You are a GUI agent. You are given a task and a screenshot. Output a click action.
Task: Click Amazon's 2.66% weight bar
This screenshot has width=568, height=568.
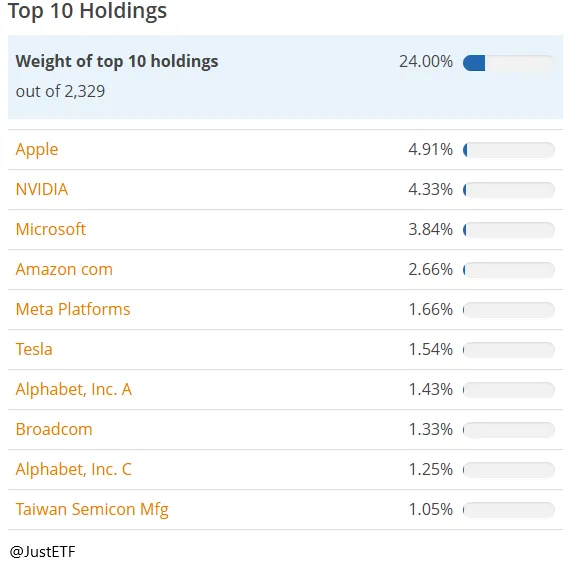click(509, 270)
